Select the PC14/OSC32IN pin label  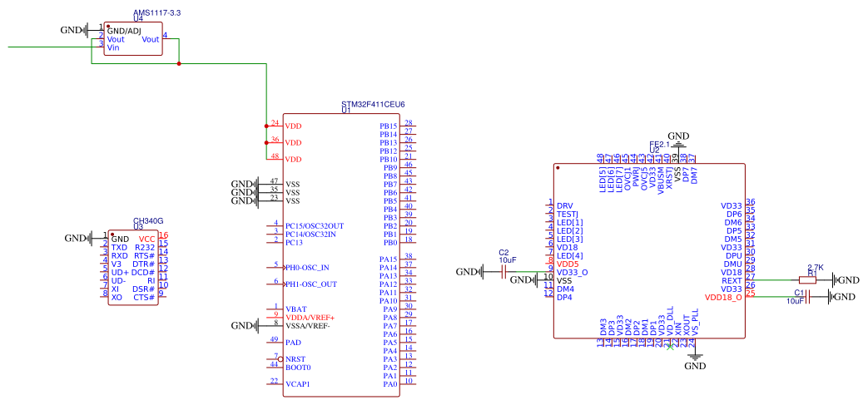[x=312, y=235]
